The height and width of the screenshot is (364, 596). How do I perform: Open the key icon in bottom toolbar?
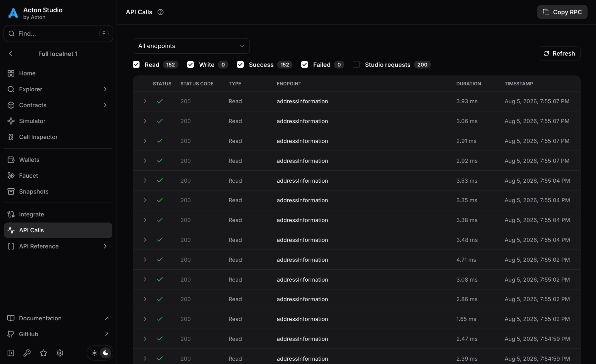coord(27,353)
